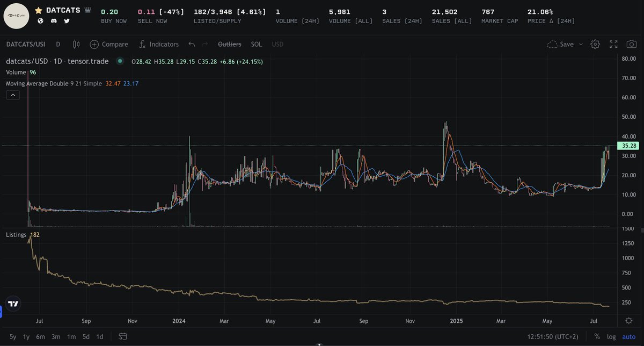Click the crown badge after DATCATS
Viewport: 644px width, 346px height.
pos(87,11)
